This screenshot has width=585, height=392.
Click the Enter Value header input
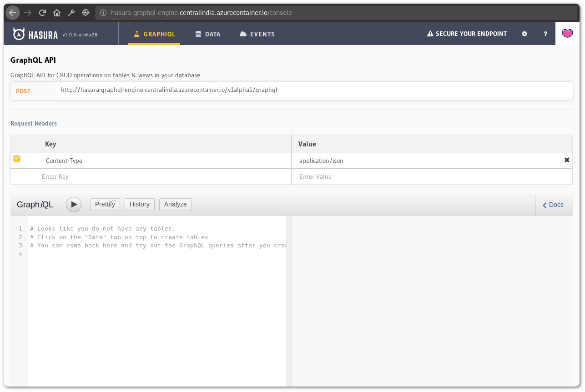tap(432, 176)
